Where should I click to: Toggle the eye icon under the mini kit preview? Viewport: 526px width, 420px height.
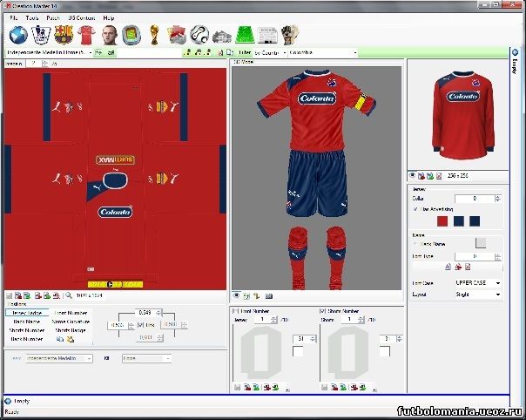coord(412,176)
